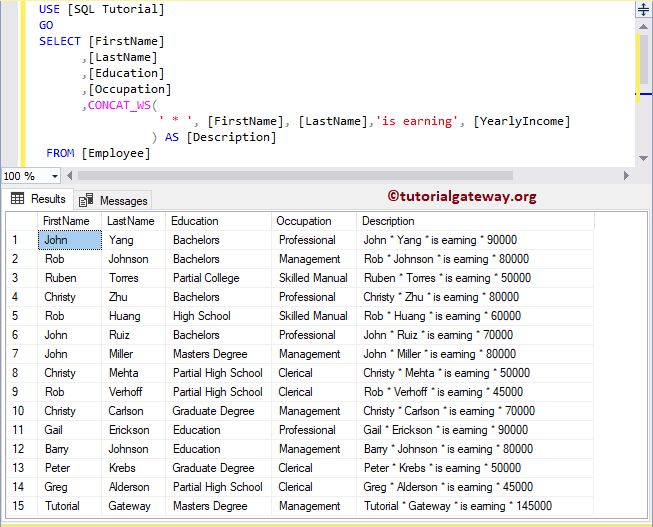
Task: Click 'Skilled Manual' in row 3
Action: coord(314,278)
